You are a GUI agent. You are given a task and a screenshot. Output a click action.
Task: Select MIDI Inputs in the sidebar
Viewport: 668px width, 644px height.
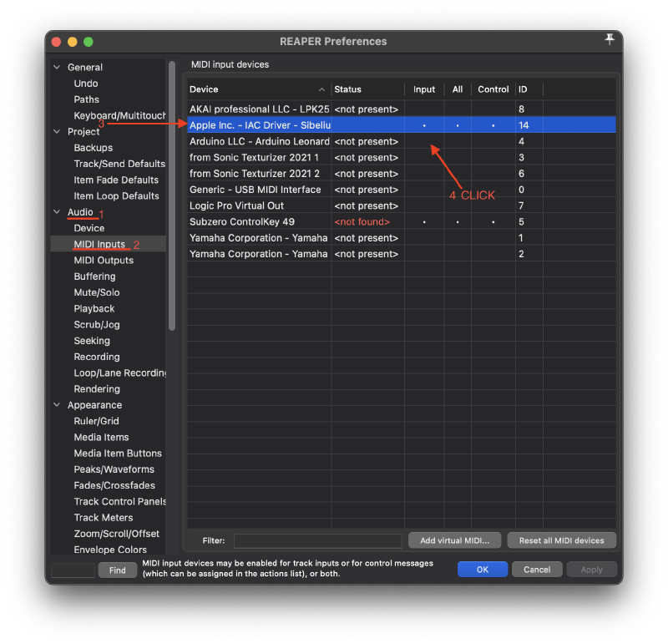tap(99, 244)
